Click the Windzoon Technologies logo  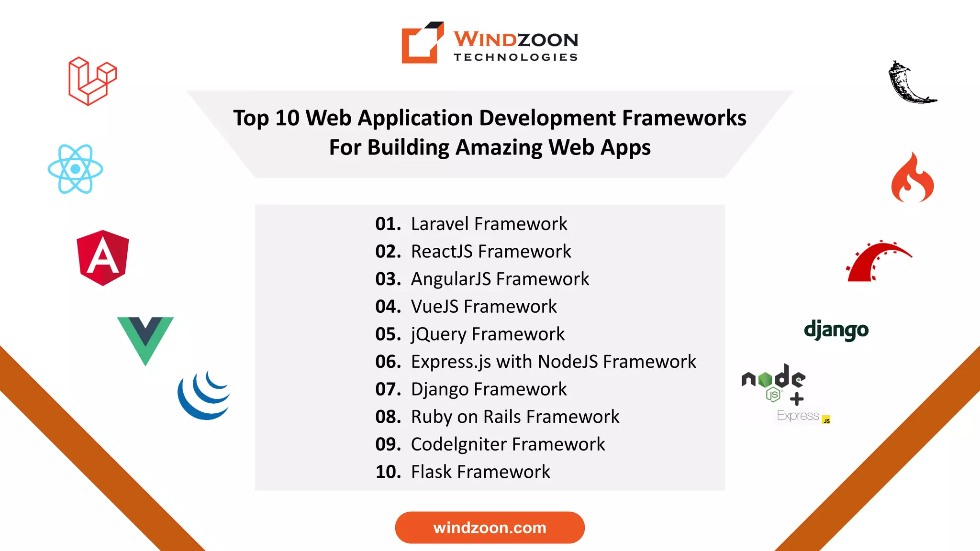(x=490, y=43)
